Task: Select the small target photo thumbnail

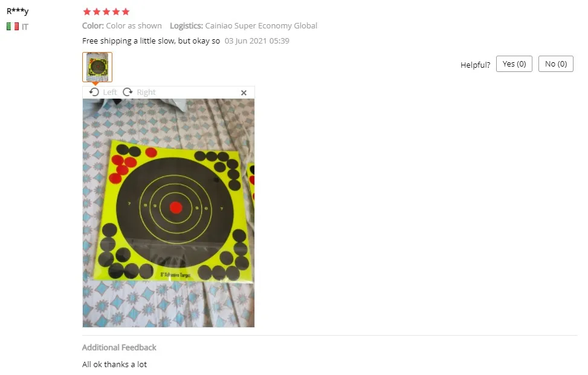Action: [x=97, y=67]
